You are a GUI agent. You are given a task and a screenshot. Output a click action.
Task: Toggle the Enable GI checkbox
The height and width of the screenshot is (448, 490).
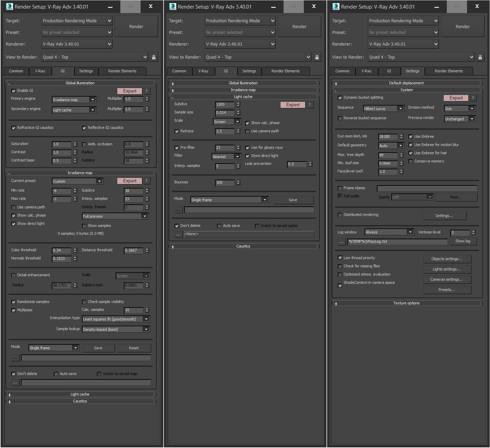coord(13,91)
